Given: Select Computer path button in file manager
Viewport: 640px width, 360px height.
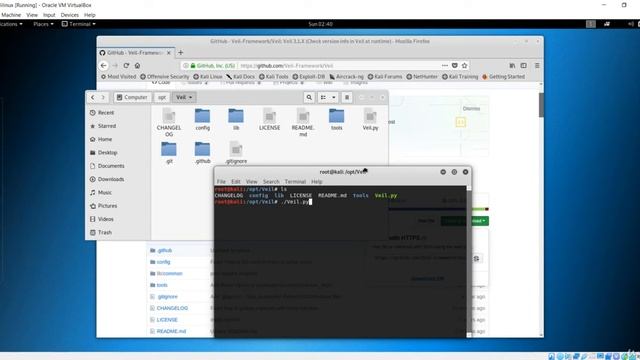Looking at the screenshot, I should point(132,97).
